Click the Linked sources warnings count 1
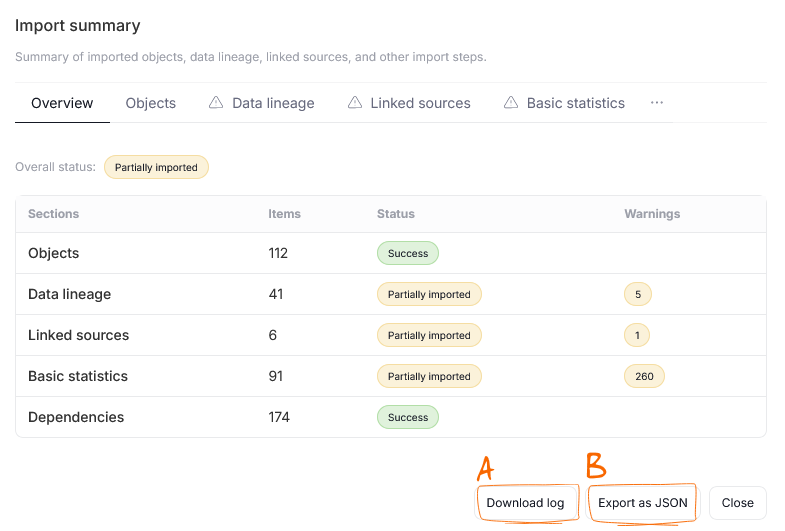785x531 pixels. tap(637, 335)
